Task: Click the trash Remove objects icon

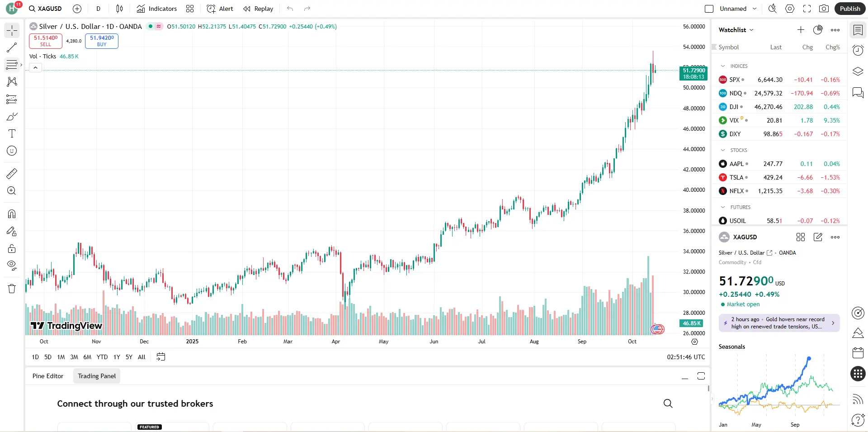Action: coord(12,289)
